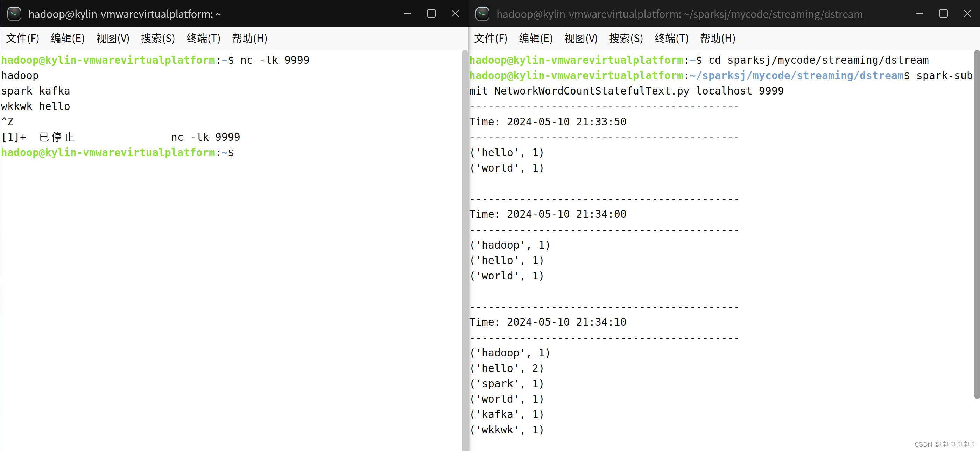The image size is (980, 451).
Task: Maximize the left terminal window
Action: point(431,14)
